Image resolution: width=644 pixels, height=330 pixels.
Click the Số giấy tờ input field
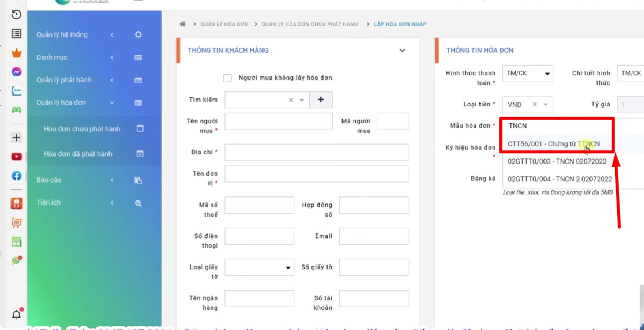(374, 268)
